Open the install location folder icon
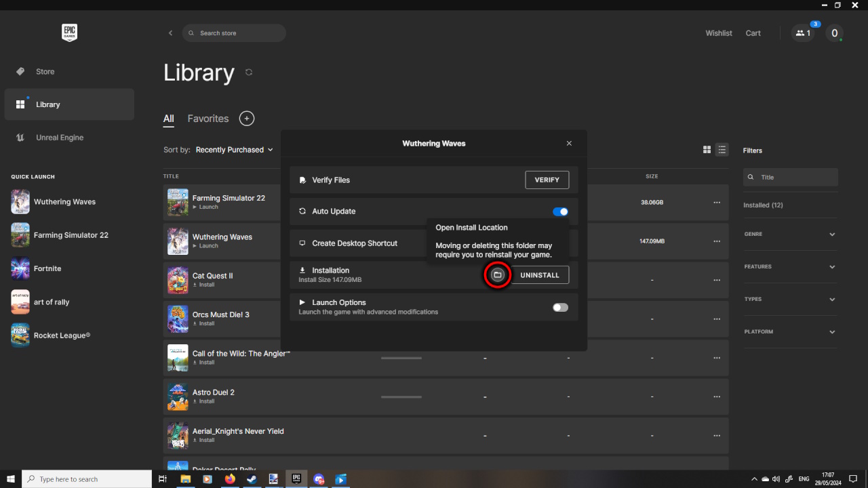This screenshot has width=868, height=488. [497, 275]
